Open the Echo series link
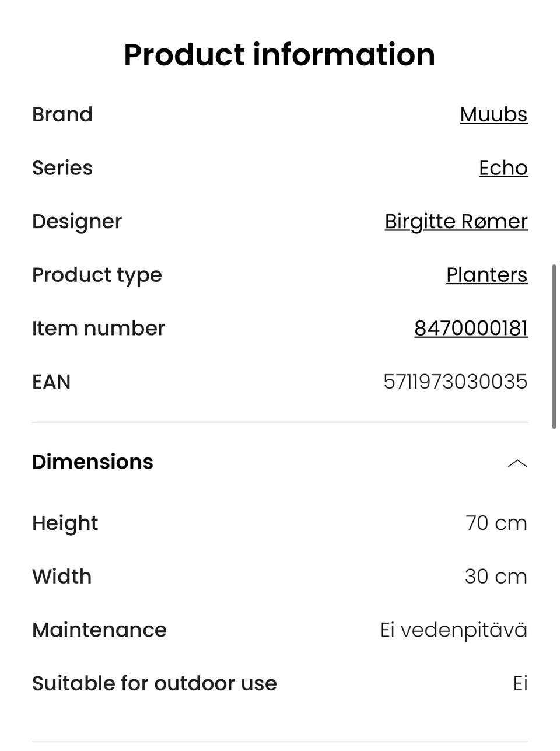The width and height of the screenshot is (560, 751). (503, 168)
